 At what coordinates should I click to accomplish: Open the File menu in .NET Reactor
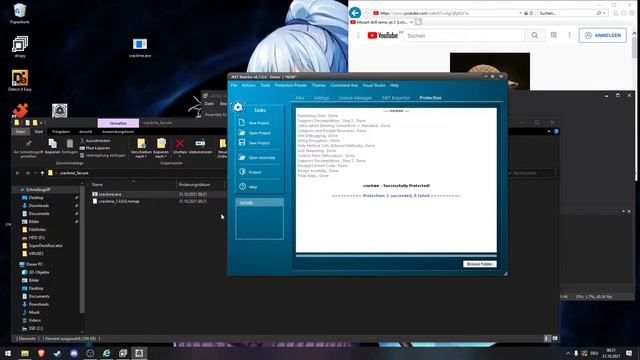click(x=234, y=85)
